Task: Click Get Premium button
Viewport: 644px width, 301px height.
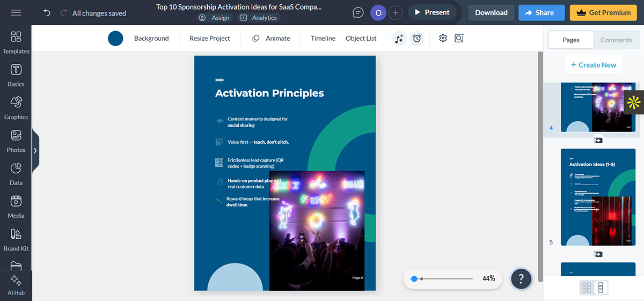Action: pos(603,13)
